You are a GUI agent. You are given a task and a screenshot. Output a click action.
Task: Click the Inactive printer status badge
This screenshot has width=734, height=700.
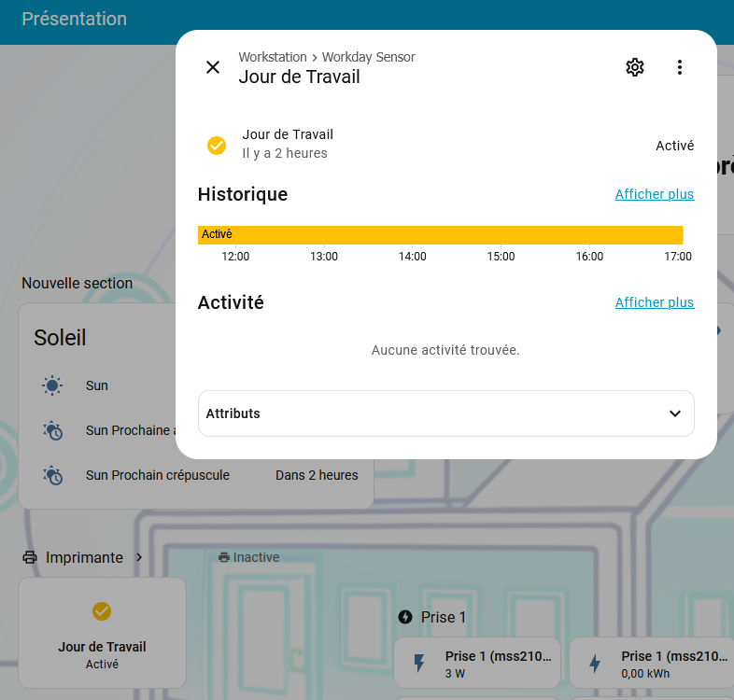pos(248,557)
